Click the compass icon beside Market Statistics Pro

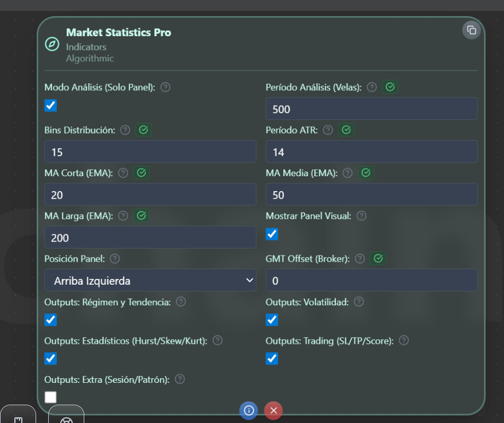point(52,44)
